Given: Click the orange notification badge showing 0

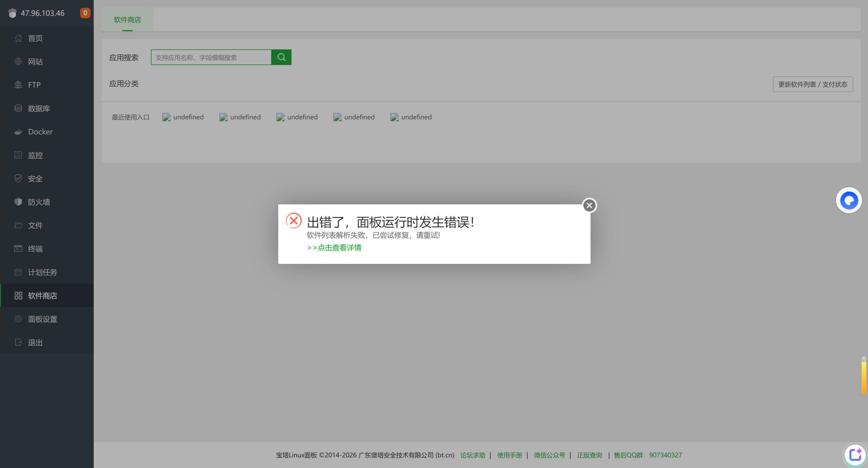Looking at the screenshot, I should tap(85, 13).
